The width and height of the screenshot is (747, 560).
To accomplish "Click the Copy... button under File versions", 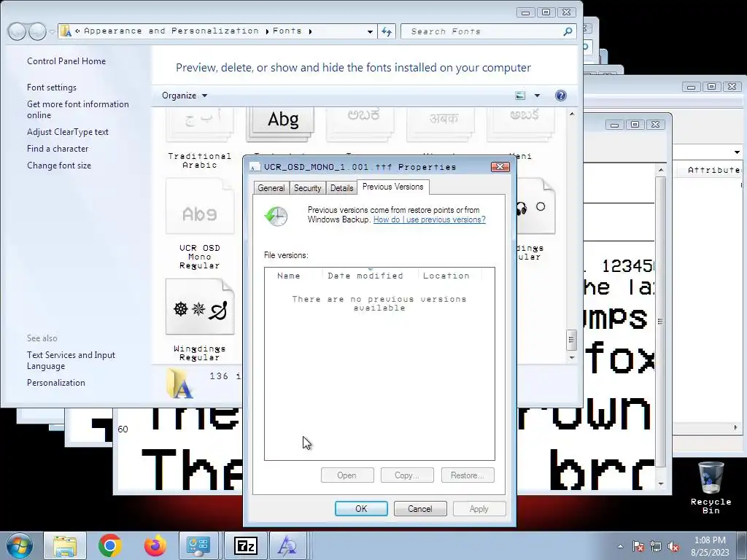I will [407, 475].
